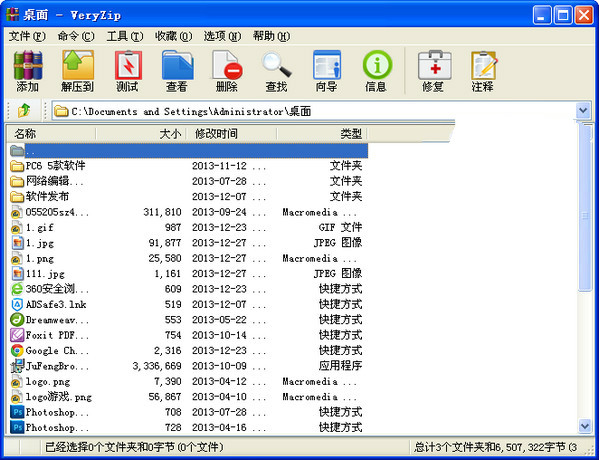Click scrollbar down arrow in file list
The height and width of the screenshot is (460, 599).
(x=585, y=426)
